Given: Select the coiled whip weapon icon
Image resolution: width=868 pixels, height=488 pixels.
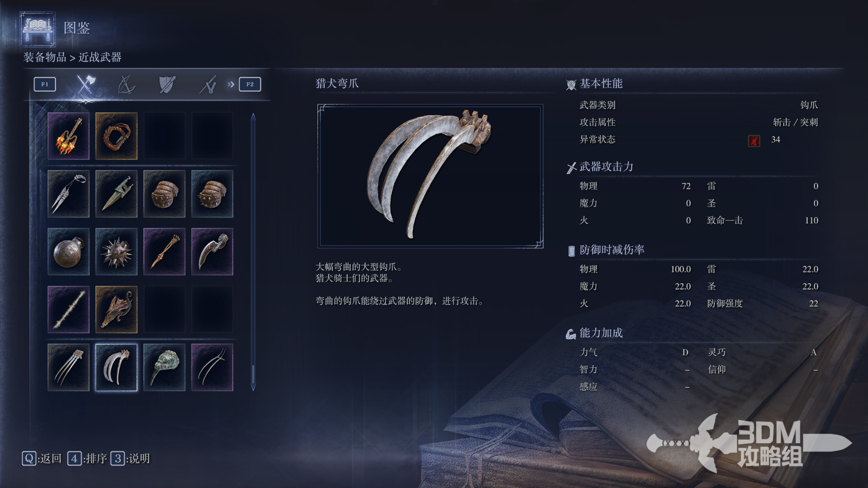Looking at the screenshot, I should pyautogui.click(x=116, y=136).
